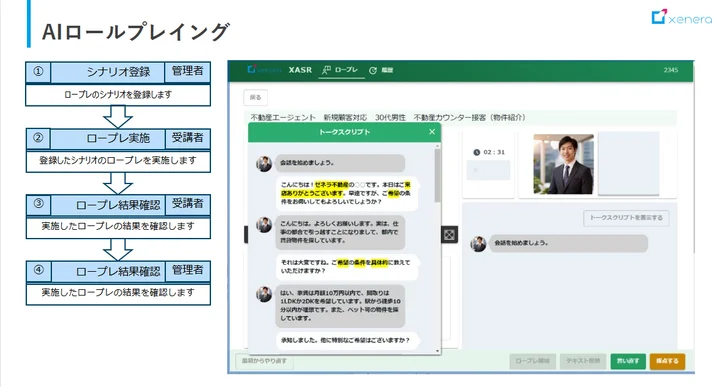Screen dimensions: 720x387
Task: Click user ID 2345 in header
Action: [670, 70]
